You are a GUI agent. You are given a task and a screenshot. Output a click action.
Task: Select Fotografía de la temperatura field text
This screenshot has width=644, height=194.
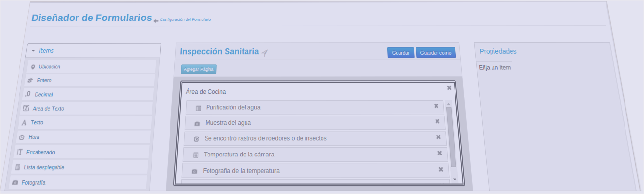(x=241, y=171)
